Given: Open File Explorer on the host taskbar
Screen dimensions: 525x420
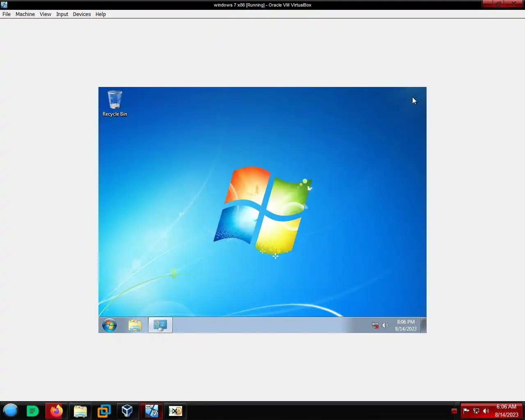Looking at the screenshot, I should pos(80,411).
